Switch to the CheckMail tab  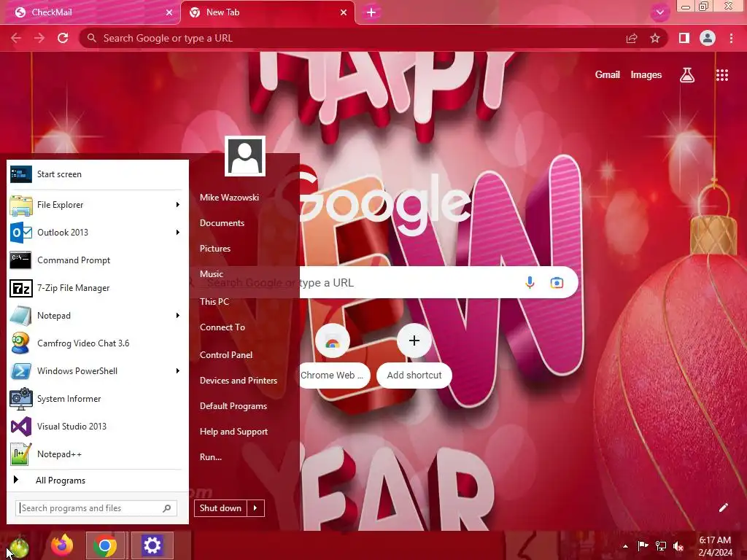pyautogui.click(x=90, y=12)
